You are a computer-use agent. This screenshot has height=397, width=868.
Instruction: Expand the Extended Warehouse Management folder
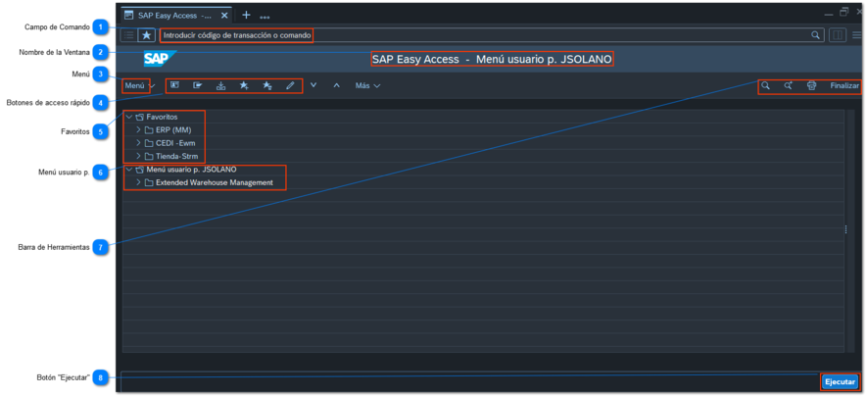tap(138, 182)
